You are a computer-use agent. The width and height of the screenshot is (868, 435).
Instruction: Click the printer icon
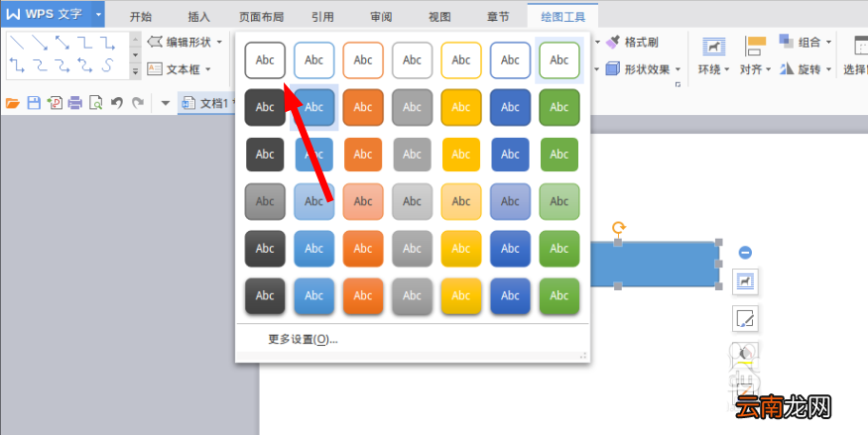(x=75, y=103)
